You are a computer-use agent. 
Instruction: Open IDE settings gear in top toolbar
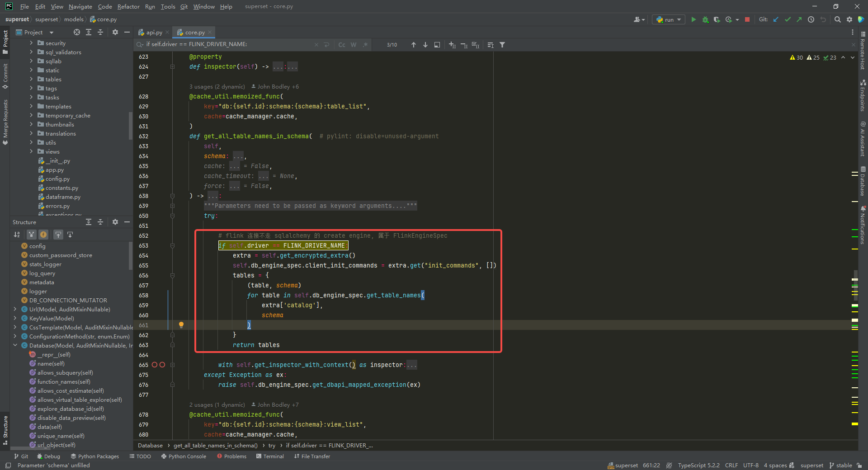[x=849, y=19]
